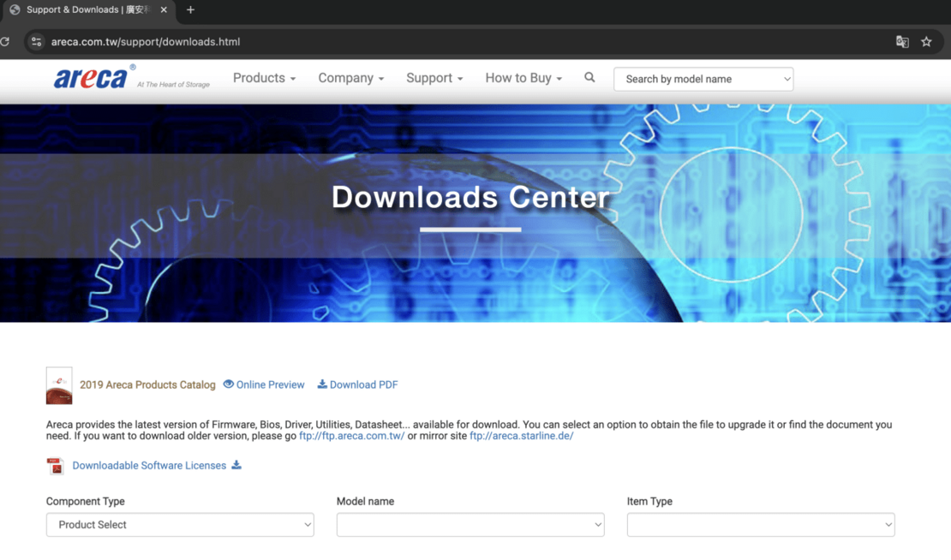Screen dimensions: 951x560
Task: Follow the ftp://ftp.areca.com.tw/ link
Action: [x=351, y=436]
